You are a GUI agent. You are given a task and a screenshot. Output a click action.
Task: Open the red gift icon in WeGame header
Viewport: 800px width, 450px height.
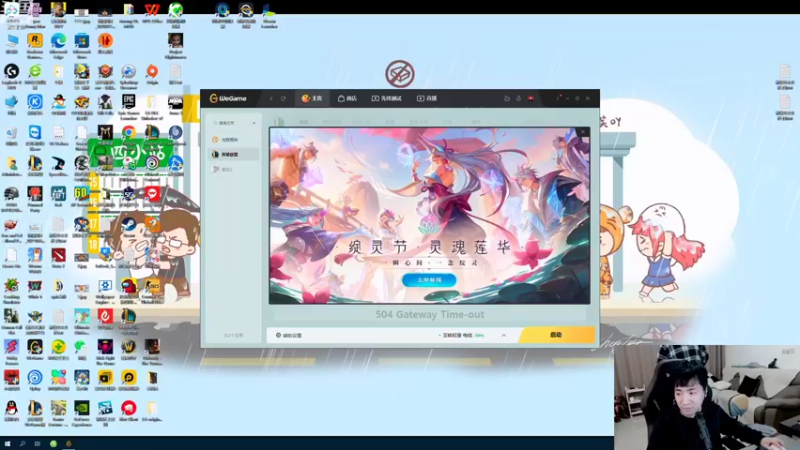(x=531, y=98)
